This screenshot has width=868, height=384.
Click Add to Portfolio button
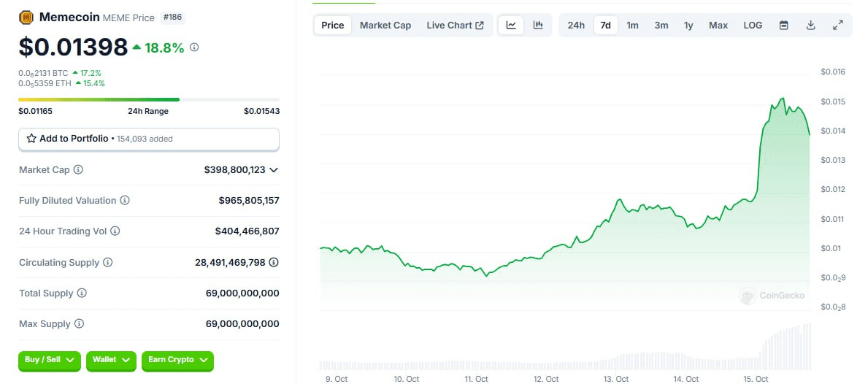[x=149, y=139]
